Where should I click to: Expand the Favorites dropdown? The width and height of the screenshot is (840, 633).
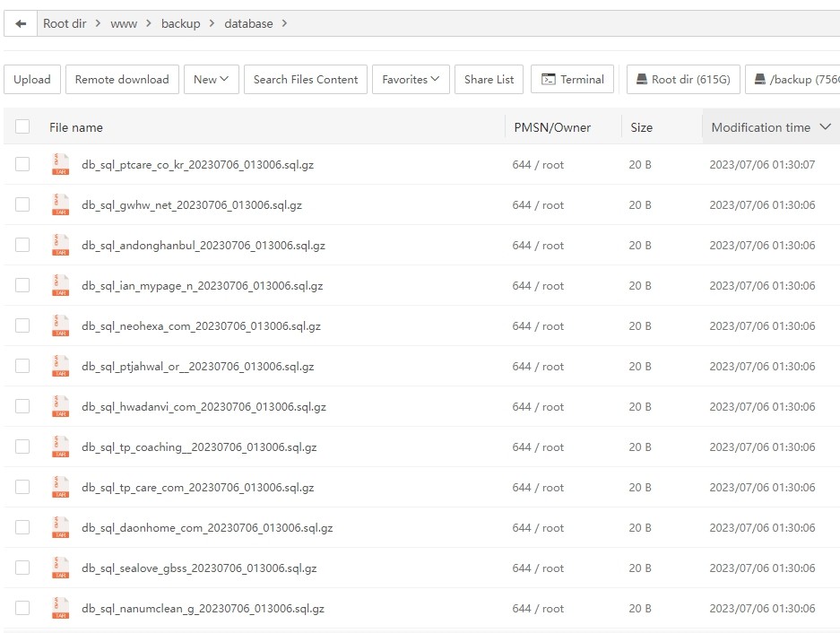point(411,80)
